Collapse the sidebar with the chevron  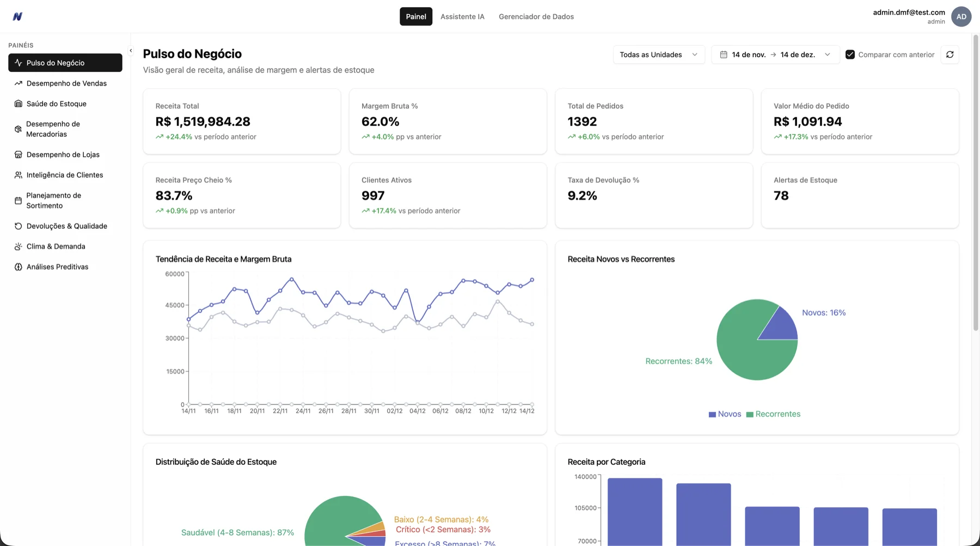tap(131, 50)
